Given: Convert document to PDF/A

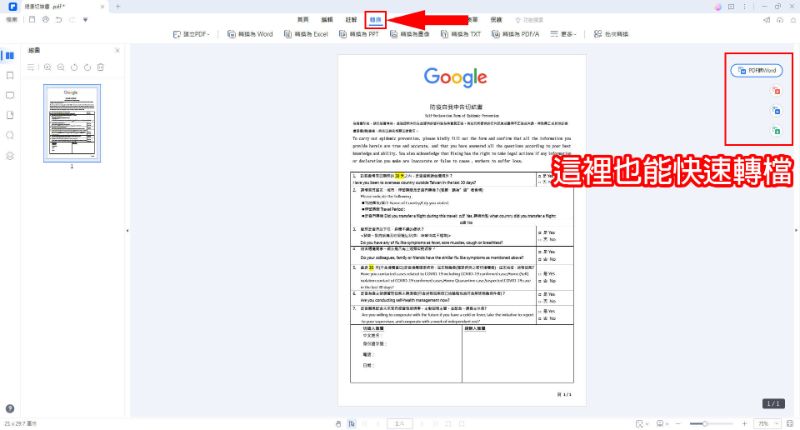Looking at the screenshot, I should click(515, 34).
